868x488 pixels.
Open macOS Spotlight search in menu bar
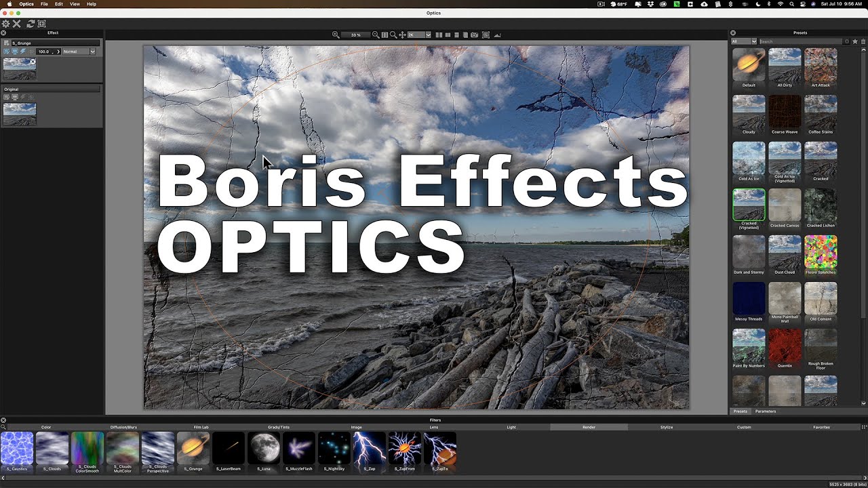pos(792,4)
